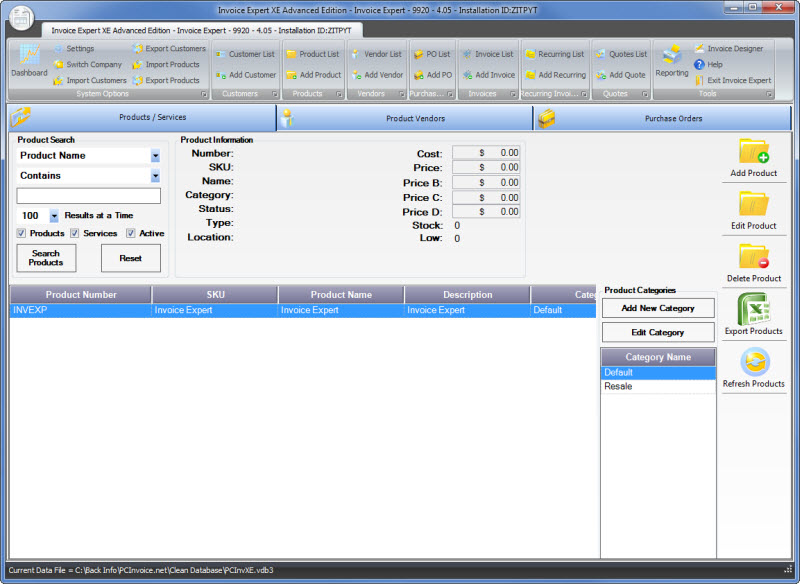Open the Product Name search field dropdown
This screenshot has width=800, height=584.
tap(155, 156)
